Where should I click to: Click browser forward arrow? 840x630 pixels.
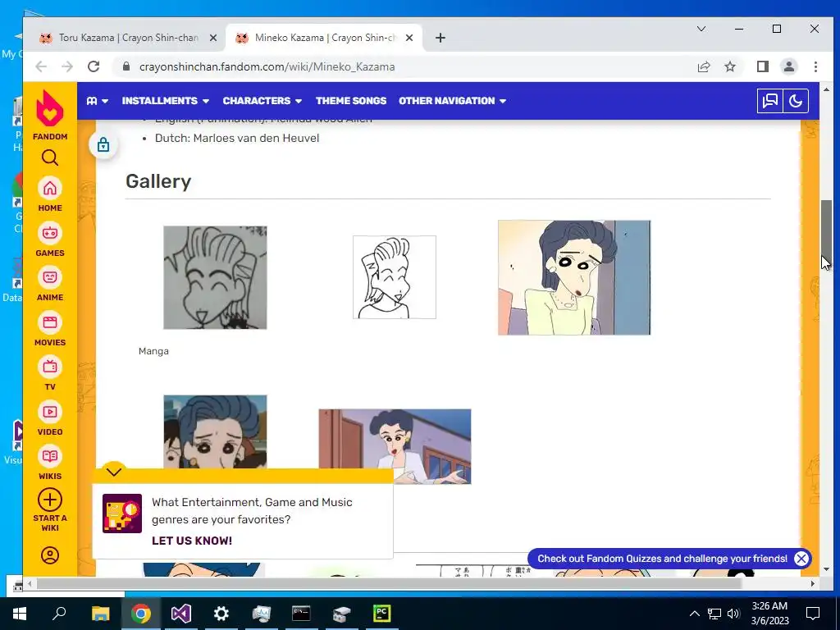tap(67, 66)
